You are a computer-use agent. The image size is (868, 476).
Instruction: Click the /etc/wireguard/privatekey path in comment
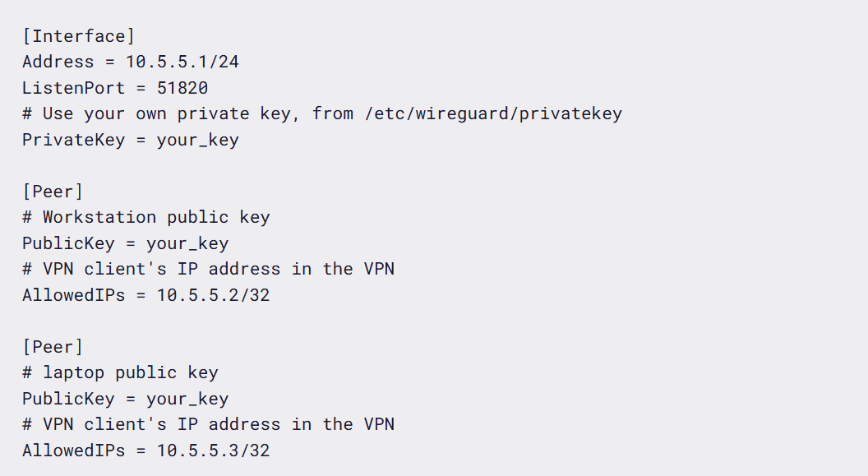click(x=493, y=113)
